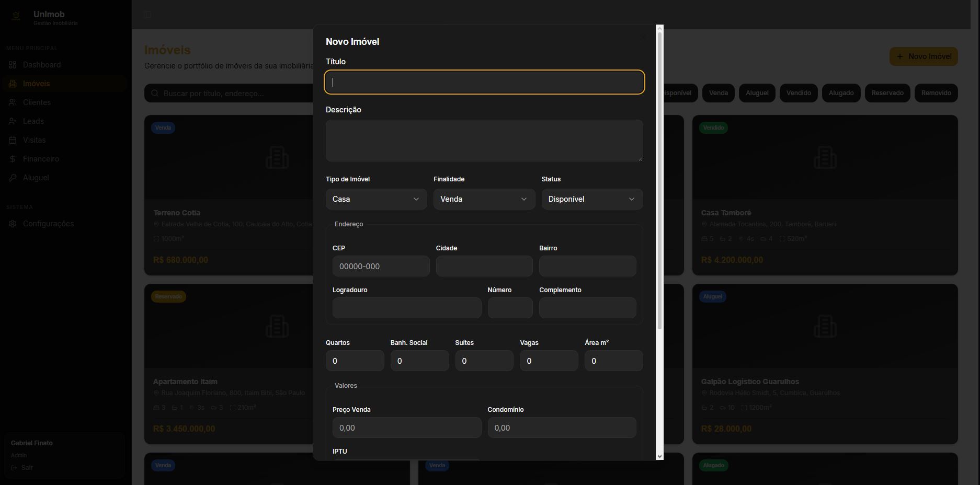
Task: Click the Novo Imóvel button
Action: [x=924, y=56]
